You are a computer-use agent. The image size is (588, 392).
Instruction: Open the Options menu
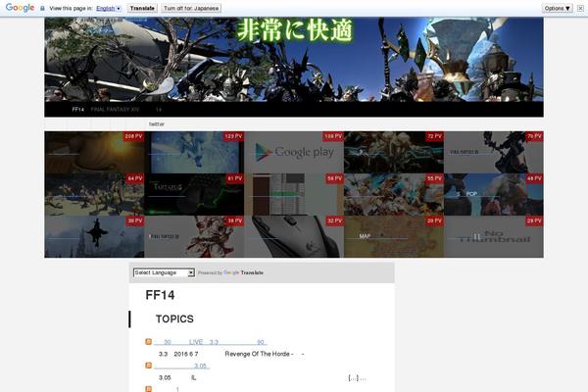pos(558,8)
